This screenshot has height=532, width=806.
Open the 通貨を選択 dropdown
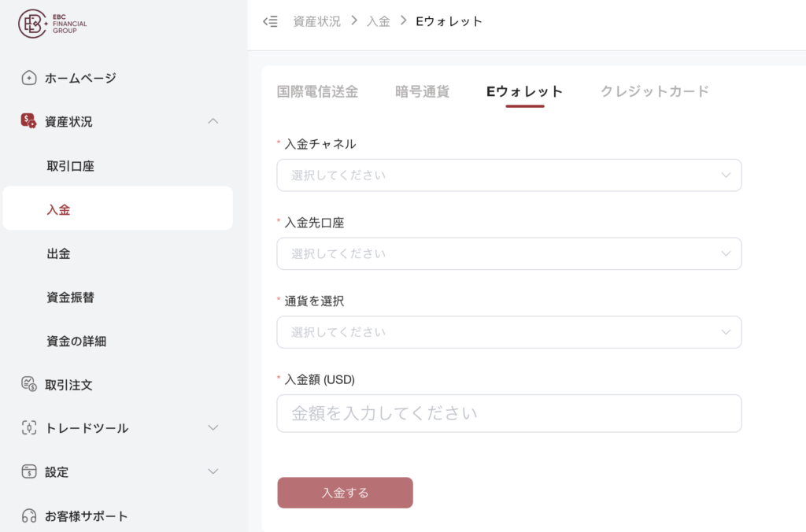coord(508,332)
